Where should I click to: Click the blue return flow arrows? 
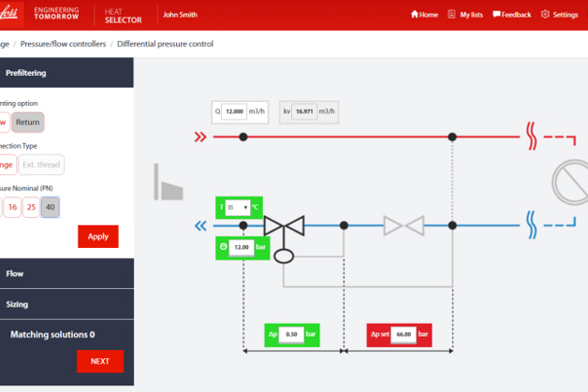[x=199, y=225]
